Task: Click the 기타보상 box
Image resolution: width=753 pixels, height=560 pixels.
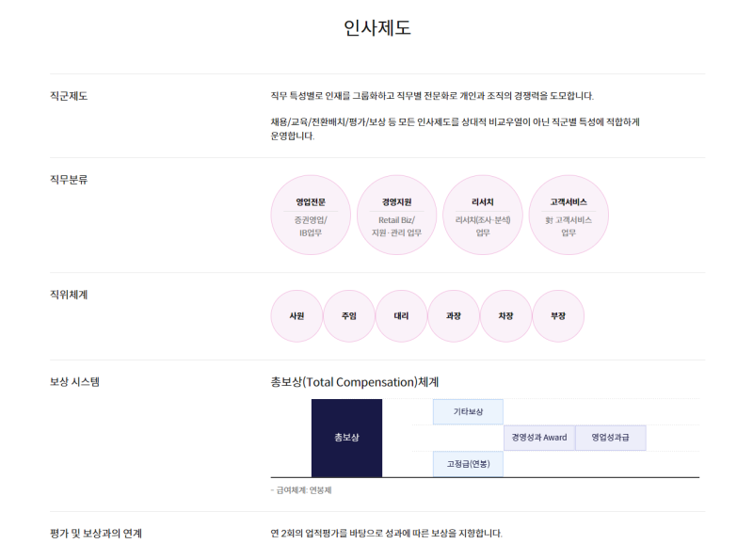Action: 468,412
